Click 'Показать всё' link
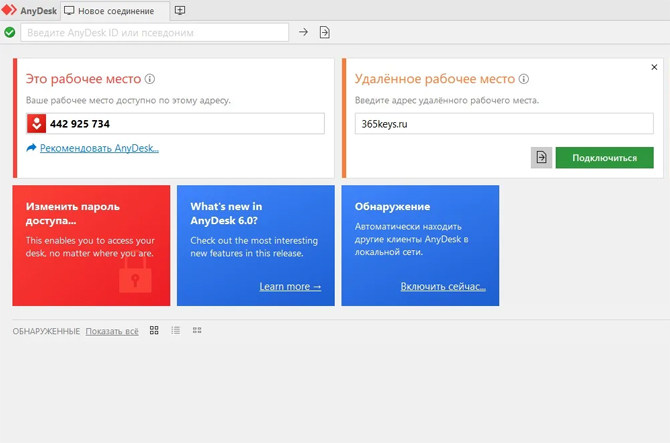 (x=112, y=331)
